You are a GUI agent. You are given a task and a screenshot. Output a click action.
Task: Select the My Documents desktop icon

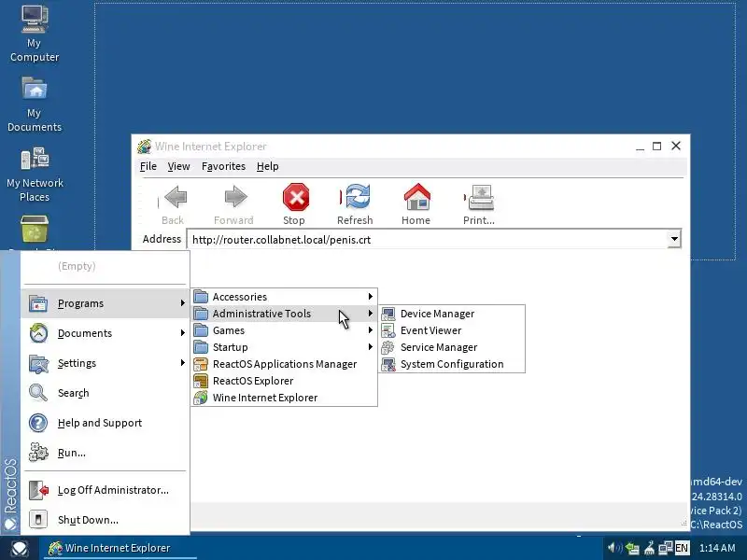pos(35,104)
